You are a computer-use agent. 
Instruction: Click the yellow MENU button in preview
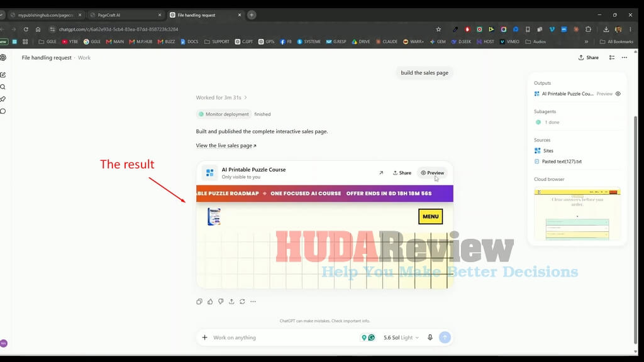pyautogui.click(x=430, y=217)
